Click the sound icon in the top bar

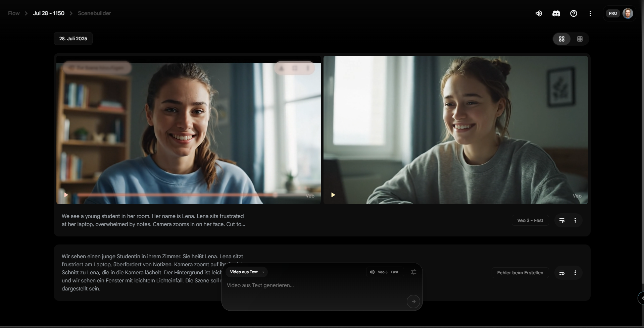pyautogui.click(x=539, y=13)
